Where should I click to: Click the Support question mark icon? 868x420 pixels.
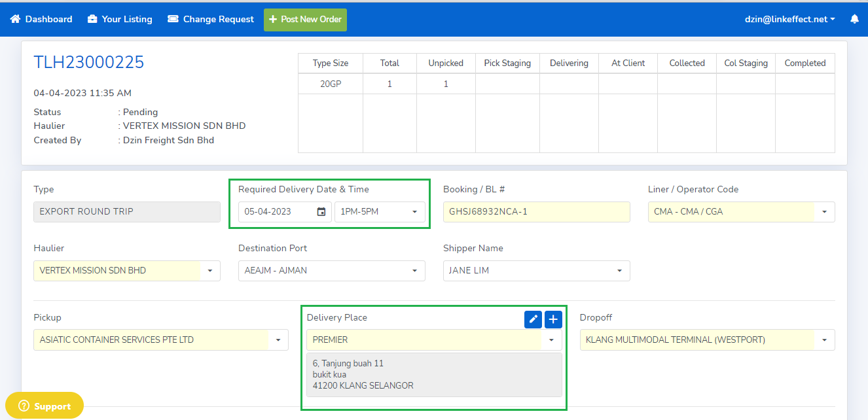(x=24, y=406)
